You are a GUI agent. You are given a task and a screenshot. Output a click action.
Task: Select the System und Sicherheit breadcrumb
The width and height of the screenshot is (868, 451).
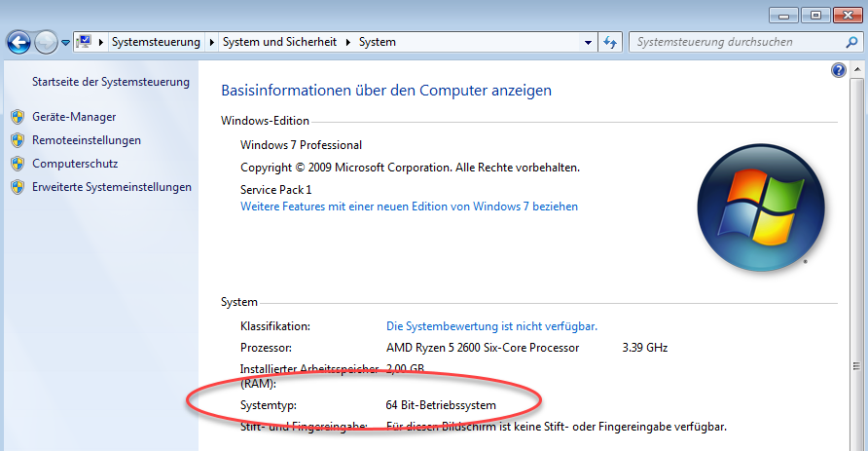pos(279,43)
